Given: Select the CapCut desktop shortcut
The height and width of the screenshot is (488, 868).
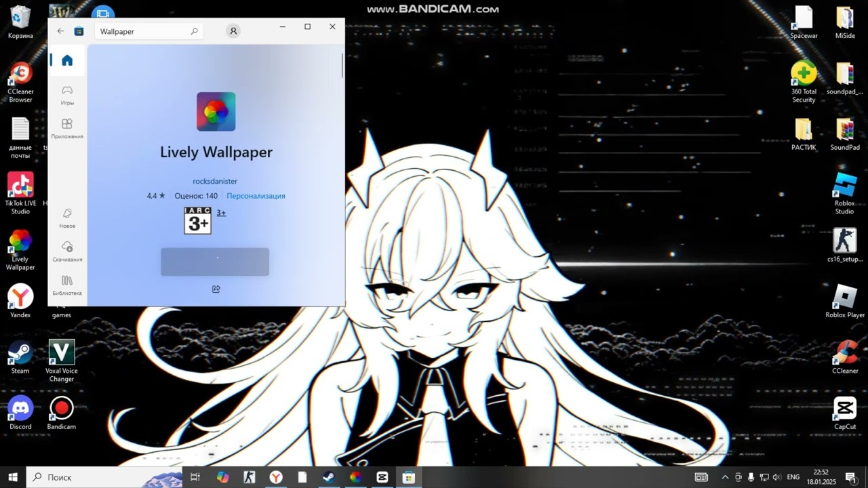Looking at the screenshot, I should [845, 413].
